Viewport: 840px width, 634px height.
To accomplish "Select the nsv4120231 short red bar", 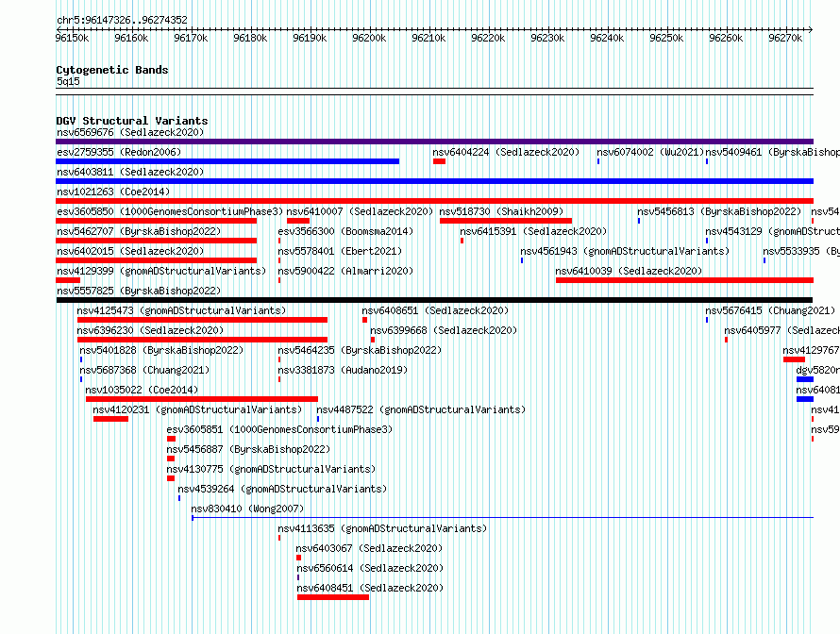I will [x=110, y=419].
